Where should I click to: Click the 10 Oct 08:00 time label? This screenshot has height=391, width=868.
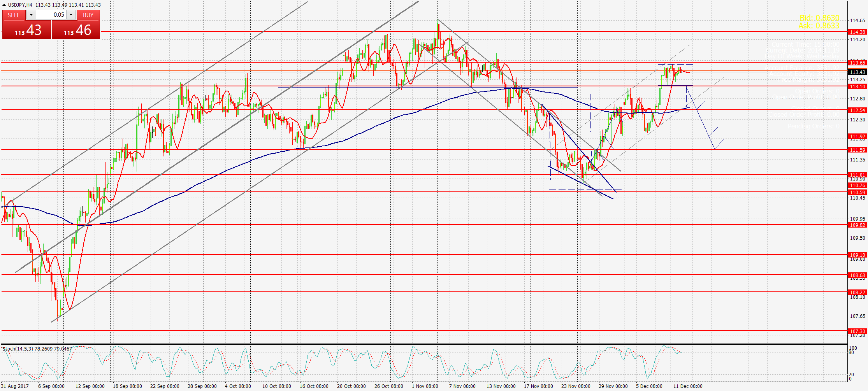coord(277,386)
